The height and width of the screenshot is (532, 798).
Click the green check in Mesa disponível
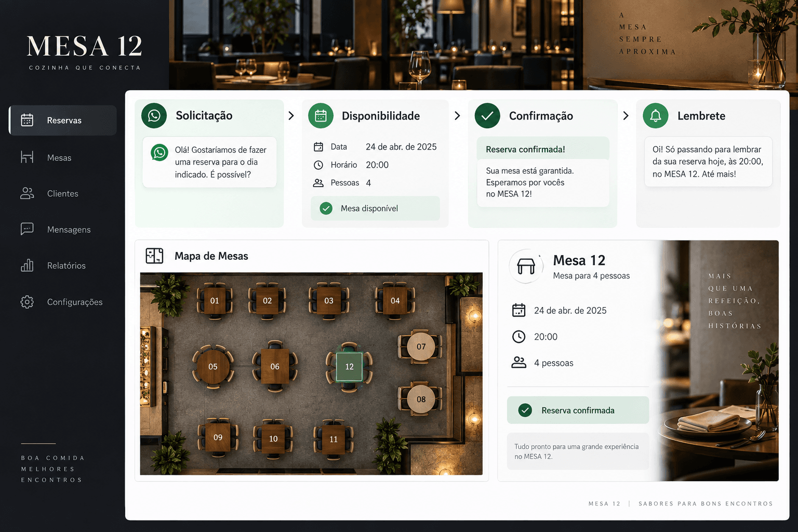[x=326, y=208]
